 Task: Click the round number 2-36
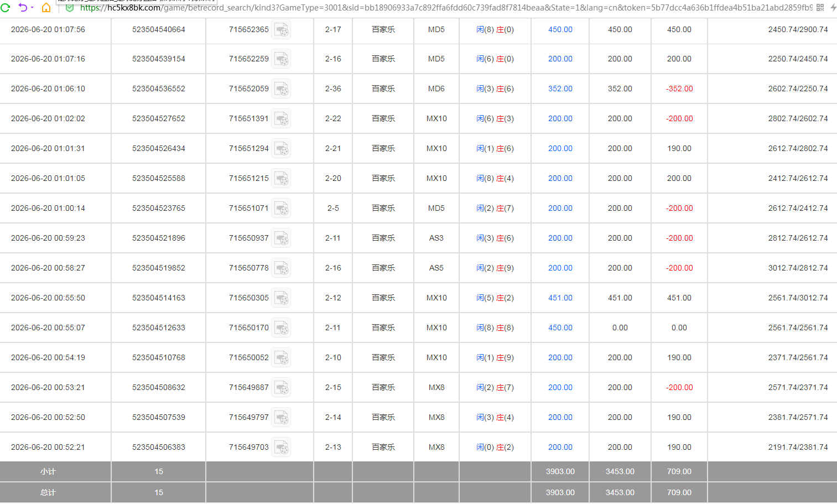pos(333,89)
